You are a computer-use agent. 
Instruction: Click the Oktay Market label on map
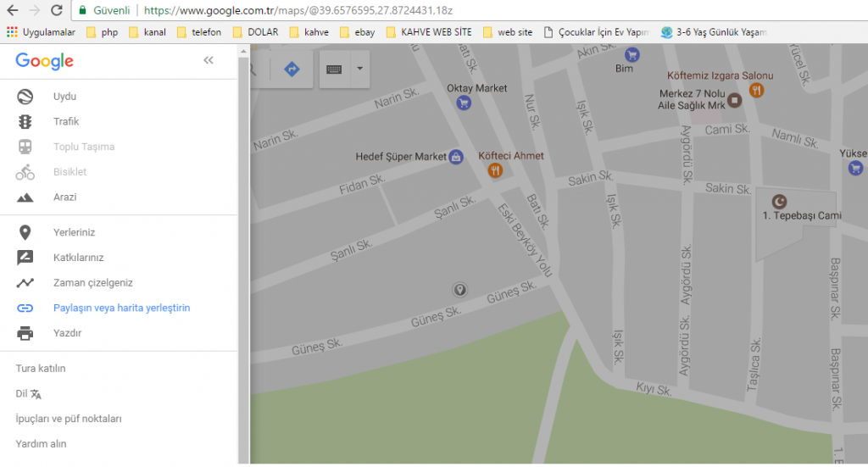pos(476,88)
